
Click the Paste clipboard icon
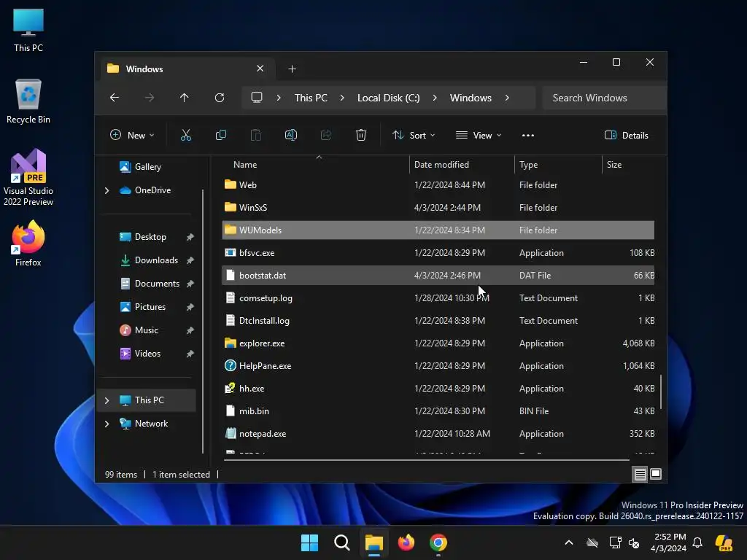point(256,135)
